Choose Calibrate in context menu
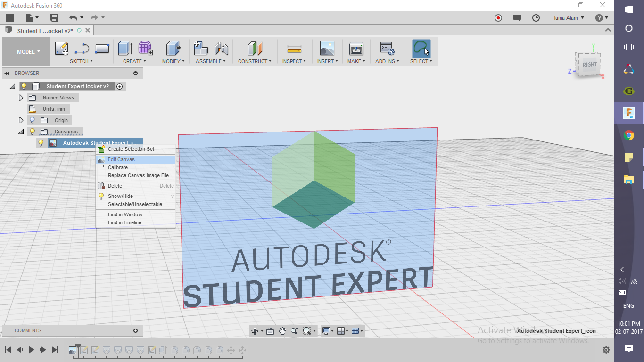 pyautogui.click(x=136, y=167)
